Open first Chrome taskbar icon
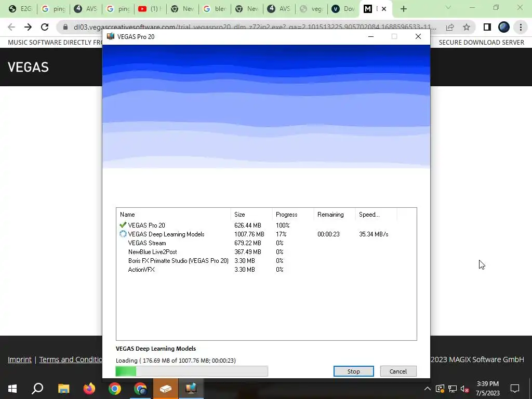Image resolution: width=532 pixels, height=399 pixels. [x=115, y=389]
